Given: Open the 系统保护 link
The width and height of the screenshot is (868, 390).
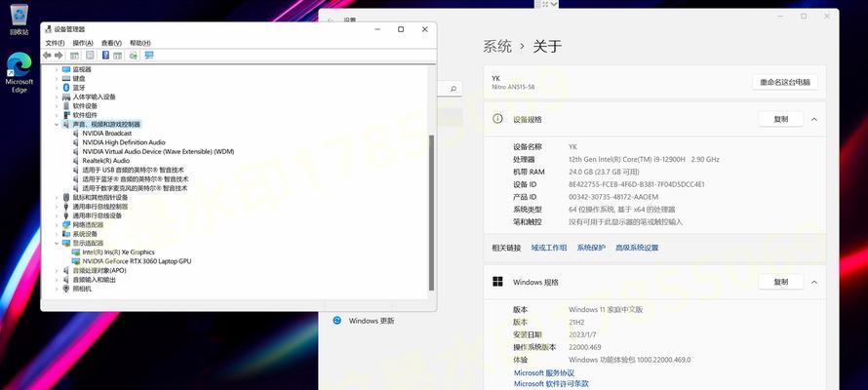Looking at the screenshot, I should tap(591, 248).
